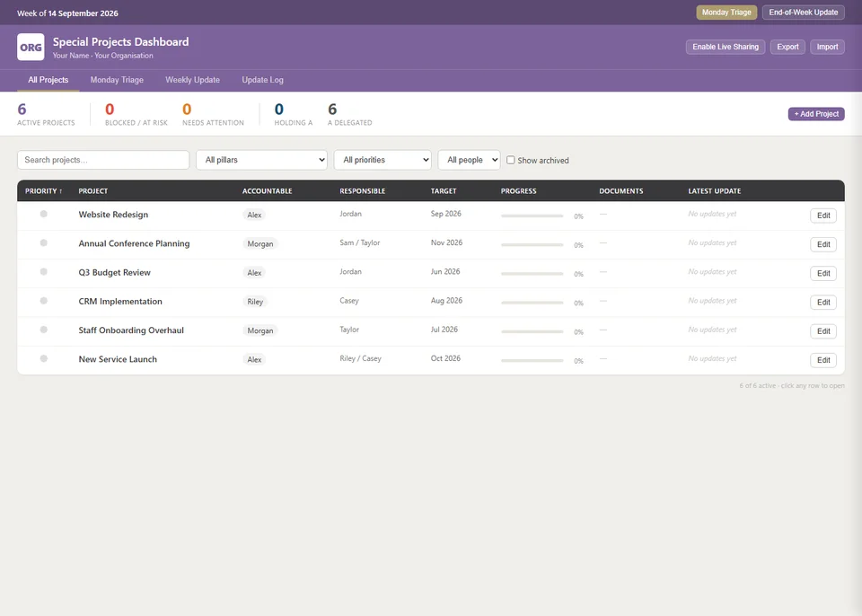Click Enable Live Sharing
This screenshot has height=616, width=862.
(726, 47)
